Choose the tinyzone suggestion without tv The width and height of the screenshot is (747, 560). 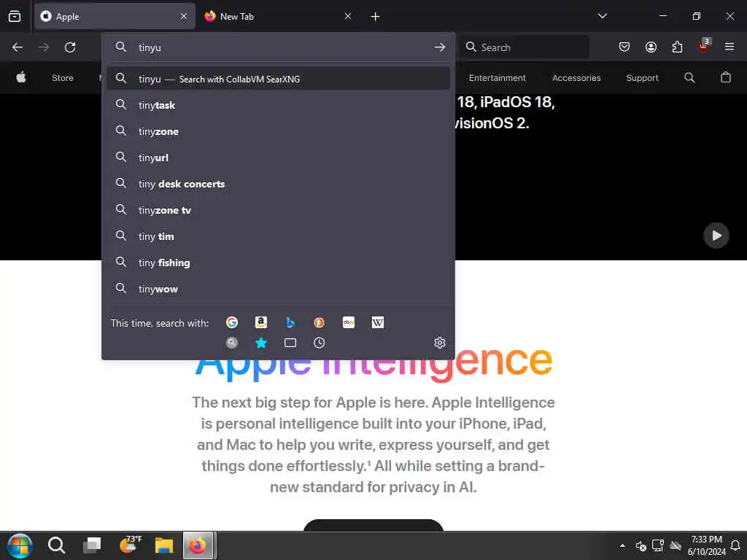click(278, 131)
